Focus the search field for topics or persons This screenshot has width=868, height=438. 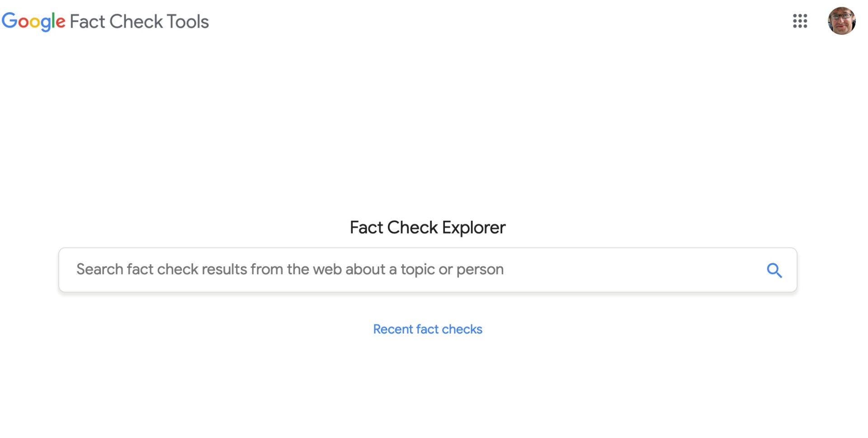[x=316, y=270]
